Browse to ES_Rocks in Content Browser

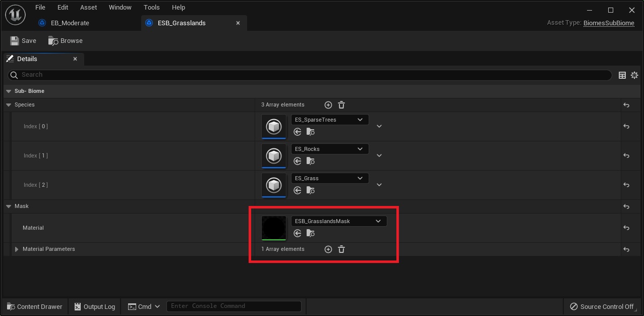click(x=311, y=162)
